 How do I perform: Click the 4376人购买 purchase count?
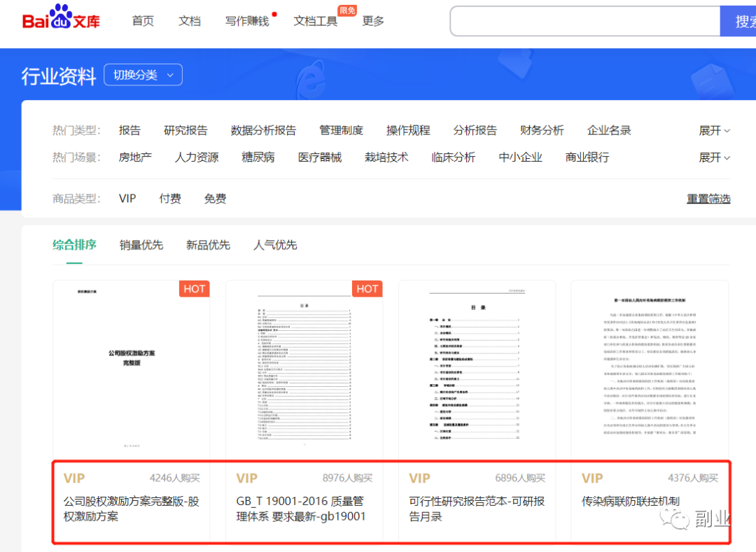click(x=693, y=478)
